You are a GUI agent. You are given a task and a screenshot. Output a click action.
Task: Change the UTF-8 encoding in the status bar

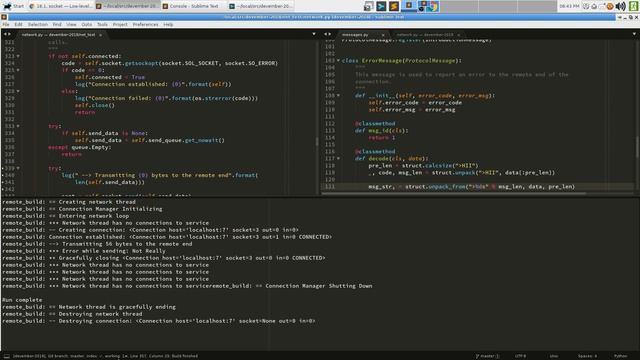pyautogui.click(x=520, y=356)
